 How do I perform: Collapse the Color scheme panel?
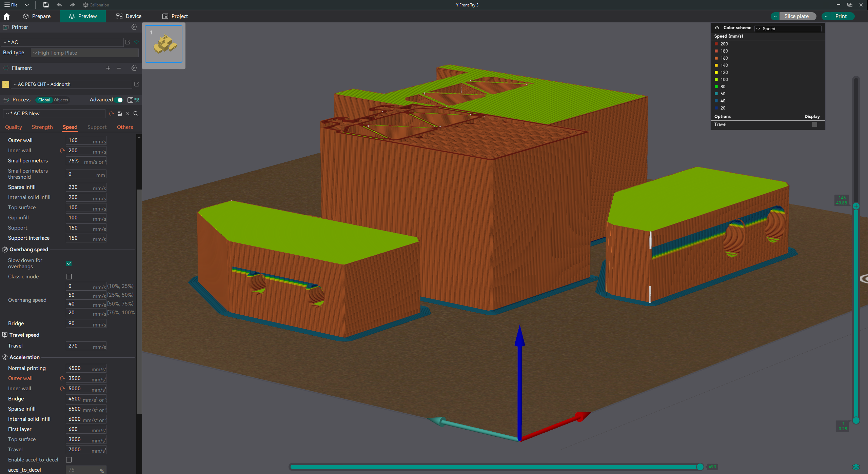coord(717,27)
